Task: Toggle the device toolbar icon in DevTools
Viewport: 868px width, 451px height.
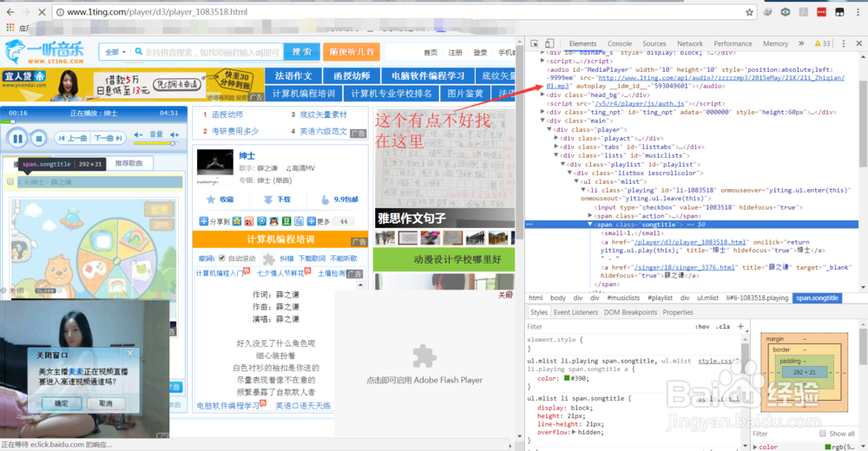Action: point(549,43)
